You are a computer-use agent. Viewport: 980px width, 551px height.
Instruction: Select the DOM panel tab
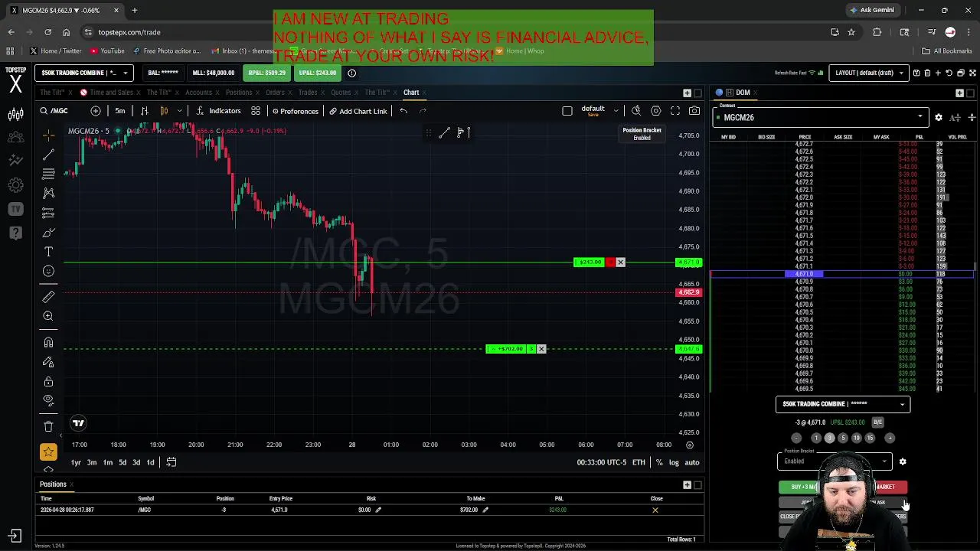tap(743, 93)
